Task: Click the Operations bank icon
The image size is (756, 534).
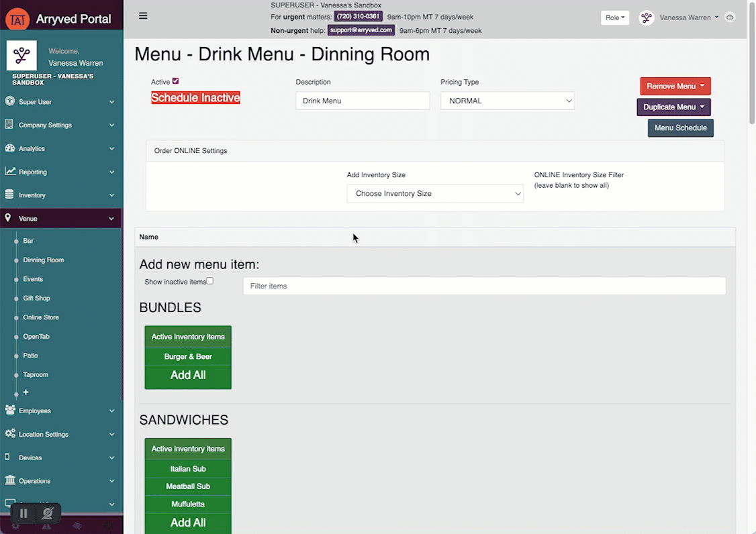Action: pos(9,480)
